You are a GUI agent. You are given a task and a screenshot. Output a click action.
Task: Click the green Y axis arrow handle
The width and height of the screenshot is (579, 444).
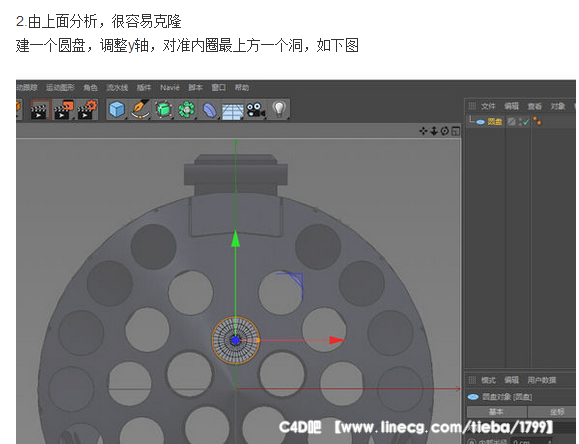point(235,239)
